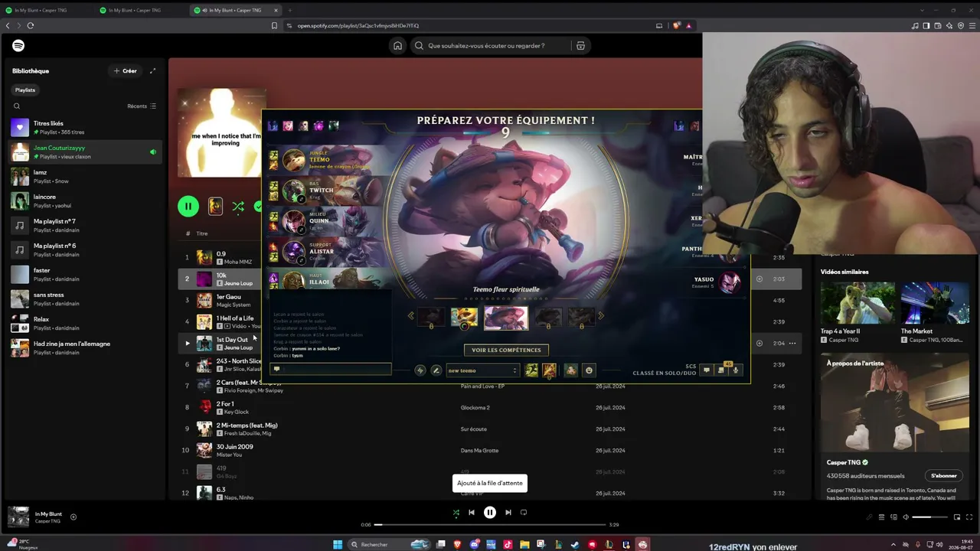
Task: Expand the library panel with the arrows icon
Action: tap(152, 71)
